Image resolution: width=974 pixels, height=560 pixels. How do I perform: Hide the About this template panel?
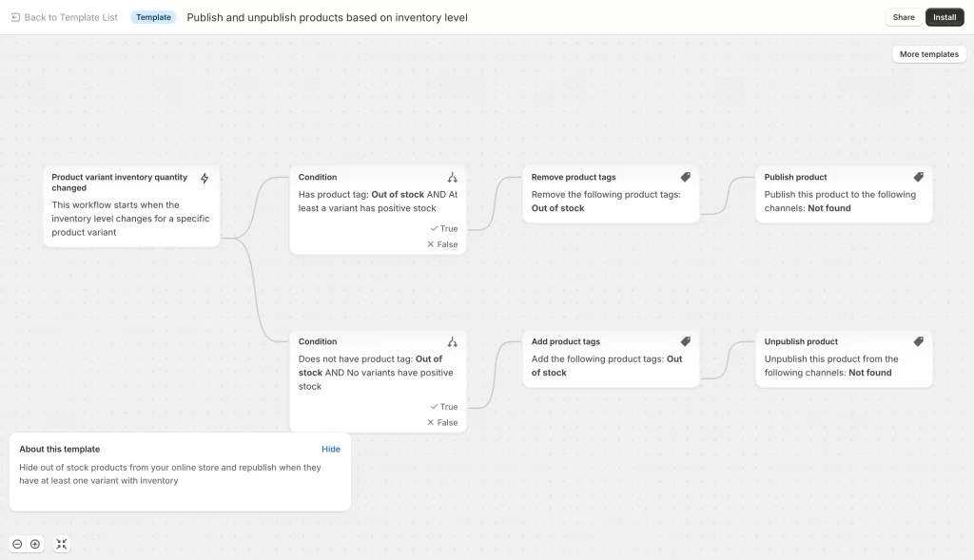click(x=331, y=449)
